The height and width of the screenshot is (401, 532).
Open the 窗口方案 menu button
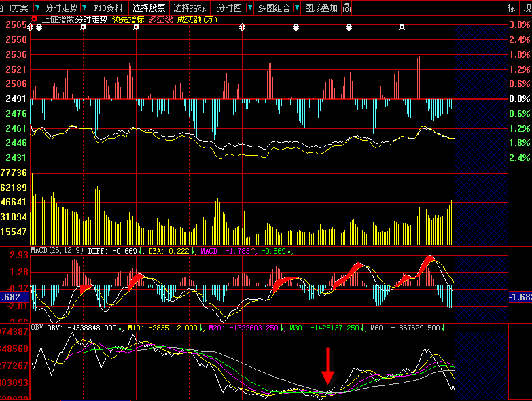[14, 7]
